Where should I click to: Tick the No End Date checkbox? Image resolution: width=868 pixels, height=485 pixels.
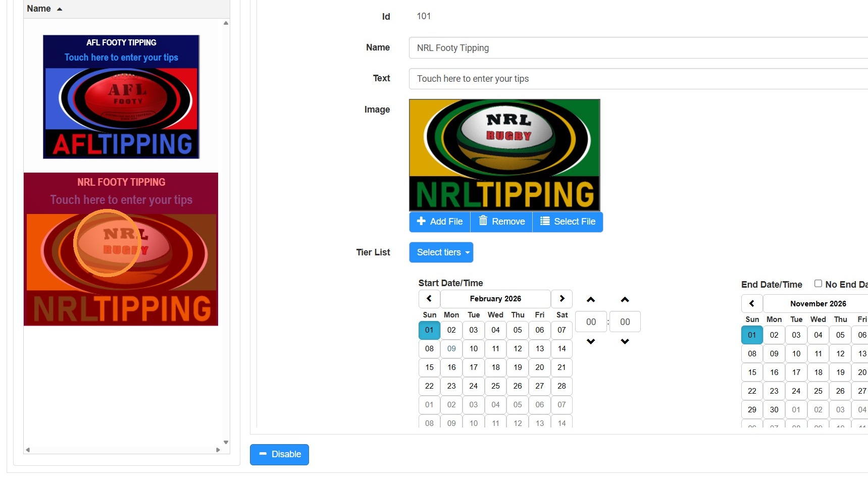click(818, 284)
